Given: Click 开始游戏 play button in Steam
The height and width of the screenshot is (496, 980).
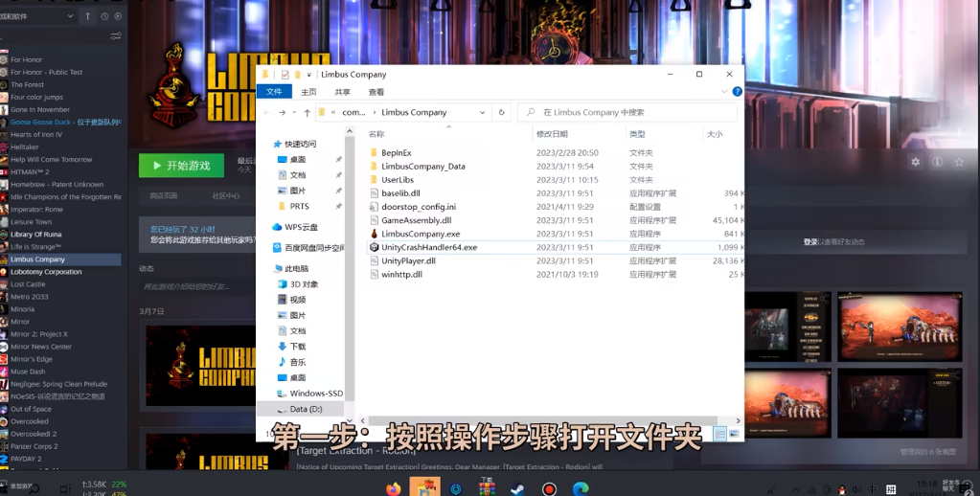Looking at the screenshot, I should coord(181,166).
